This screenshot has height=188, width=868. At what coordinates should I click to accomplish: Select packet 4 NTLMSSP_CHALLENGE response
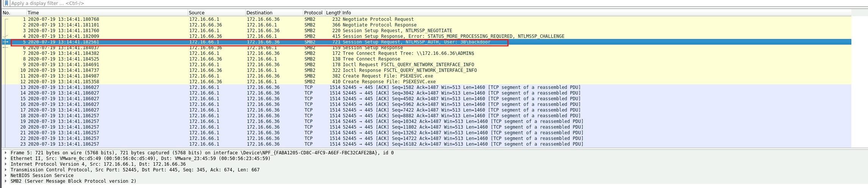[x=427, y=36]
